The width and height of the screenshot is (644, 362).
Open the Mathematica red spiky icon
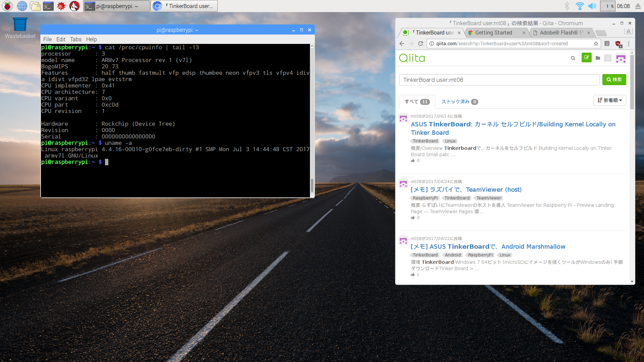61,6
